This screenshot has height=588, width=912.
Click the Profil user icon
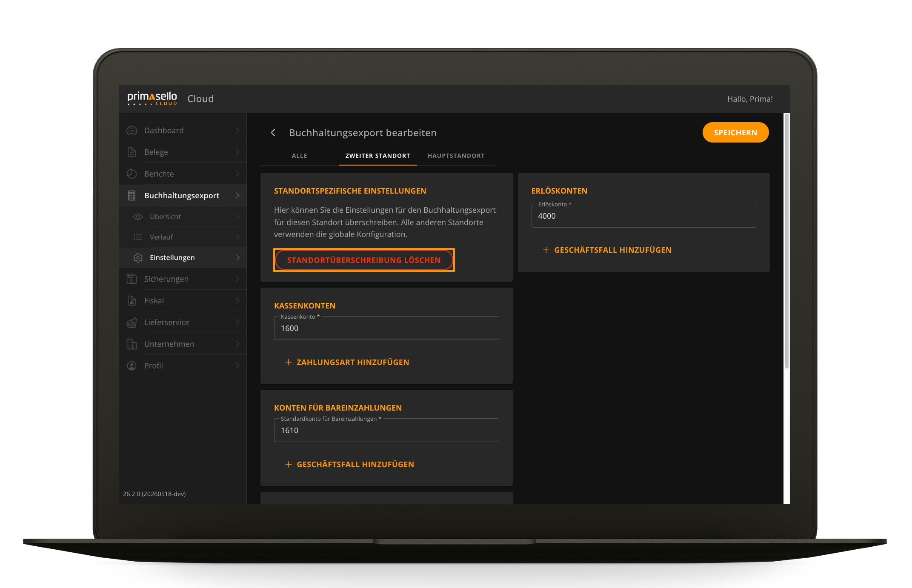(132, 366)
